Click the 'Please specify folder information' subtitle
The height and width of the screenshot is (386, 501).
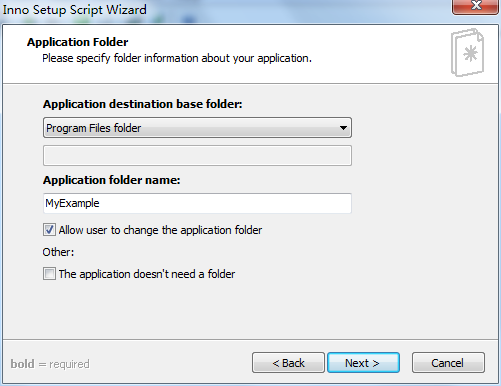177,58
